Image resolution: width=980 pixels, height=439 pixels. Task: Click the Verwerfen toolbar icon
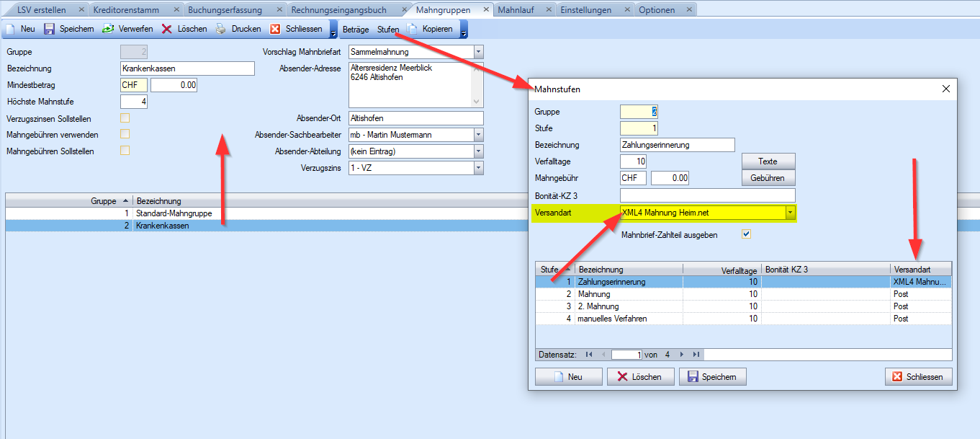(108, 30)
